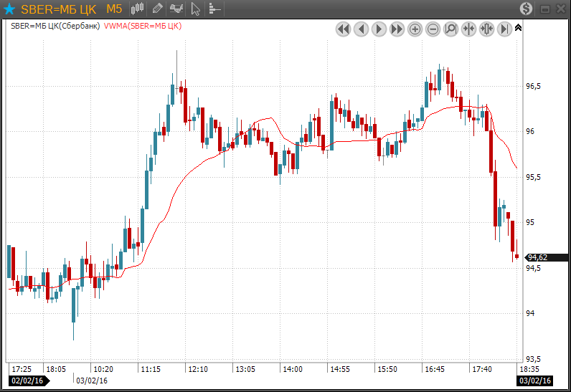Fast-forward chart with double right arrow
This screenshot has height=392, width=571.
click(397, 29)
